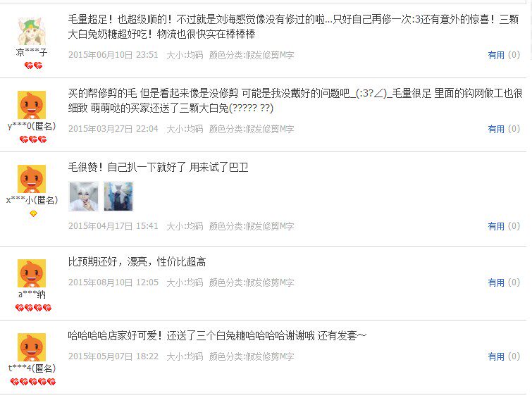Screen dimensions: 532x398
Task: Mark 凉***子's review as 有用
Action: (496, 55)
